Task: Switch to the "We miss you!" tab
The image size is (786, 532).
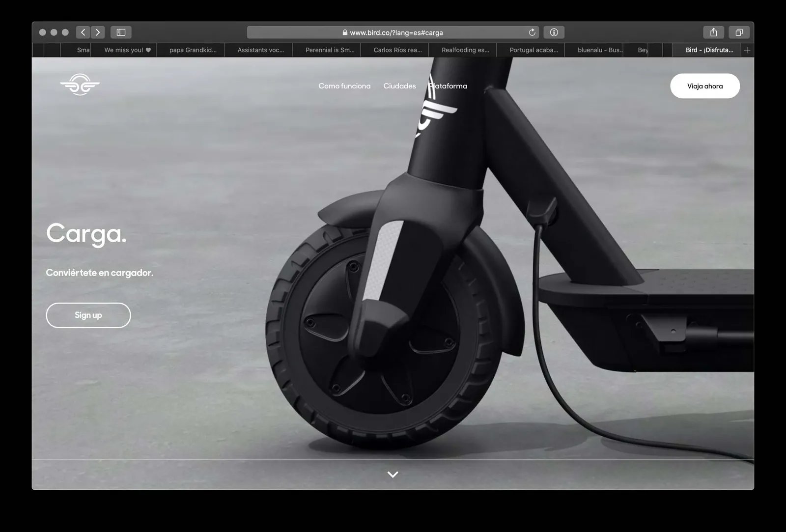Action: pos(123,50)
